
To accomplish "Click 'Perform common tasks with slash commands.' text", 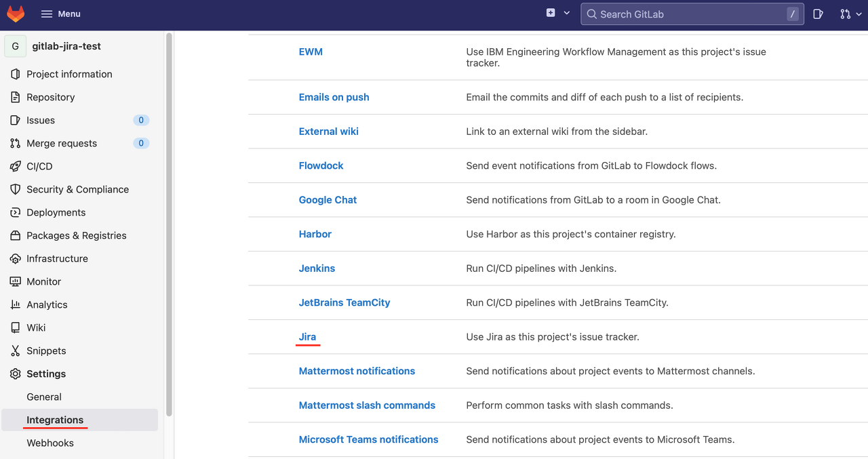I will [x=570, y=405].
